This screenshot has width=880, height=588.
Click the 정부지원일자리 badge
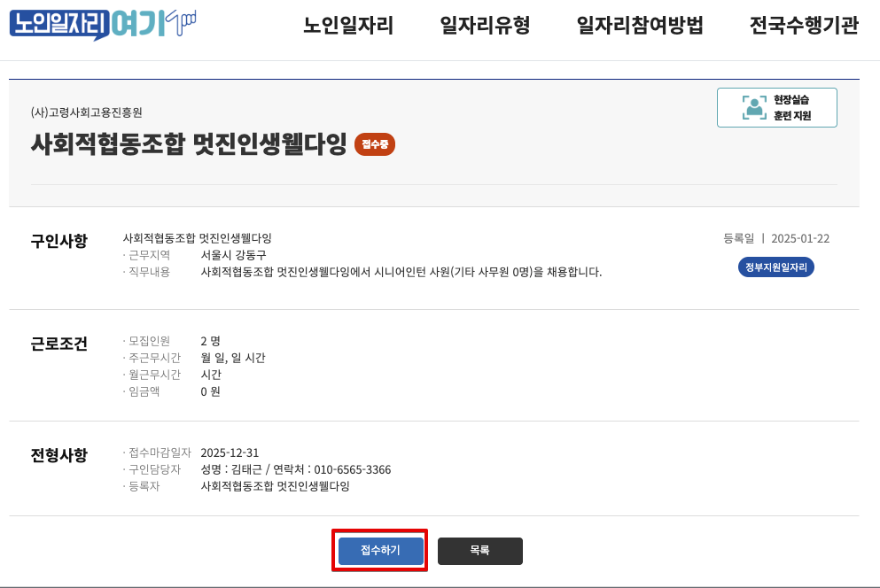(x=775, y=266)
